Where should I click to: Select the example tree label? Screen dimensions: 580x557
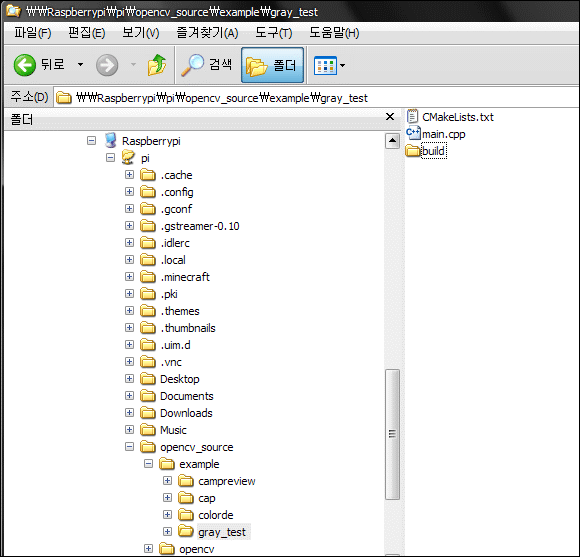(x=199, y=464)
